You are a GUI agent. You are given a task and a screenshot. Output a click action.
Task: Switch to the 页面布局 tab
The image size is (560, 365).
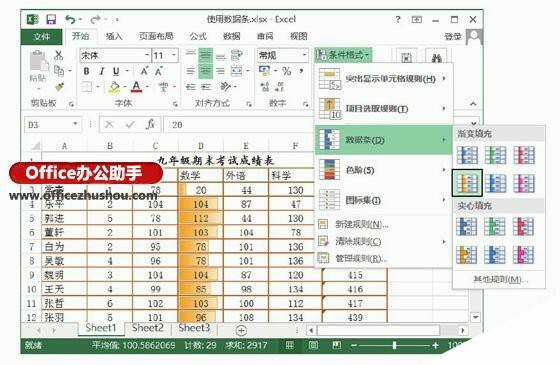click(156, 36)
